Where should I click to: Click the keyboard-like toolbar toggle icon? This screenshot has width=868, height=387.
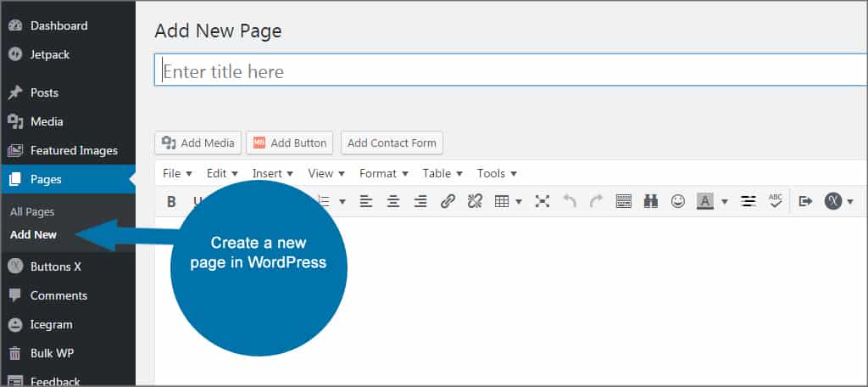[x=624, y=201]
